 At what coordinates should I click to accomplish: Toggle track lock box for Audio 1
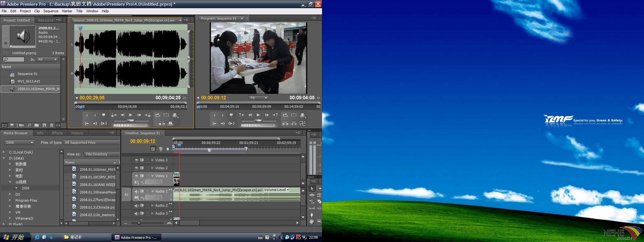148,191
